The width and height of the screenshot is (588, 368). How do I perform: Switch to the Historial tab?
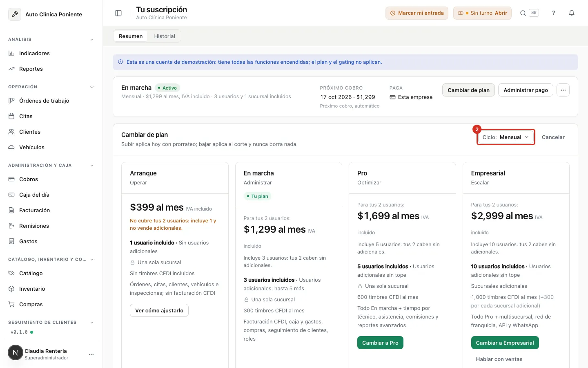click(165, 36)
